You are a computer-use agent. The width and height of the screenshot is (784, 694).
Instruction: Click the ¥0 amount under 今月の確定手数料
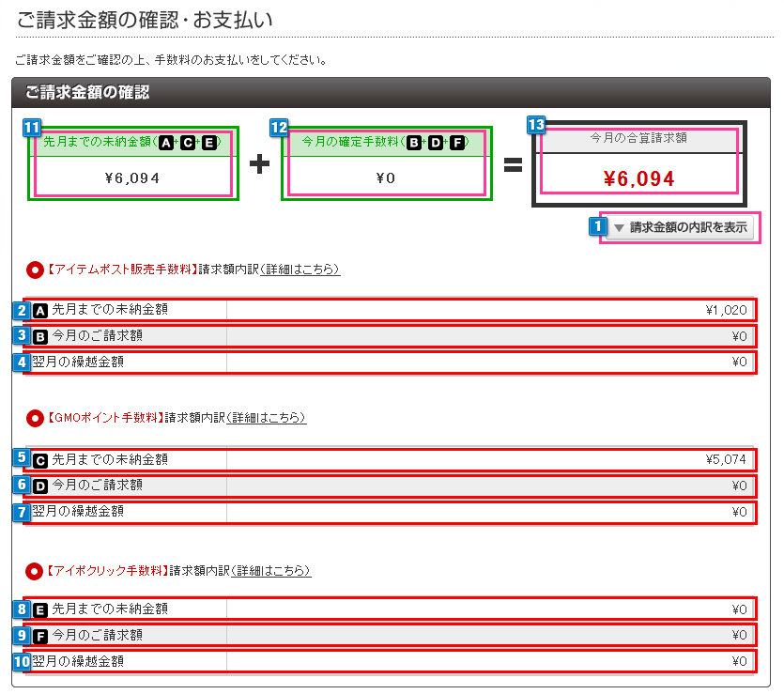point(386,177)
